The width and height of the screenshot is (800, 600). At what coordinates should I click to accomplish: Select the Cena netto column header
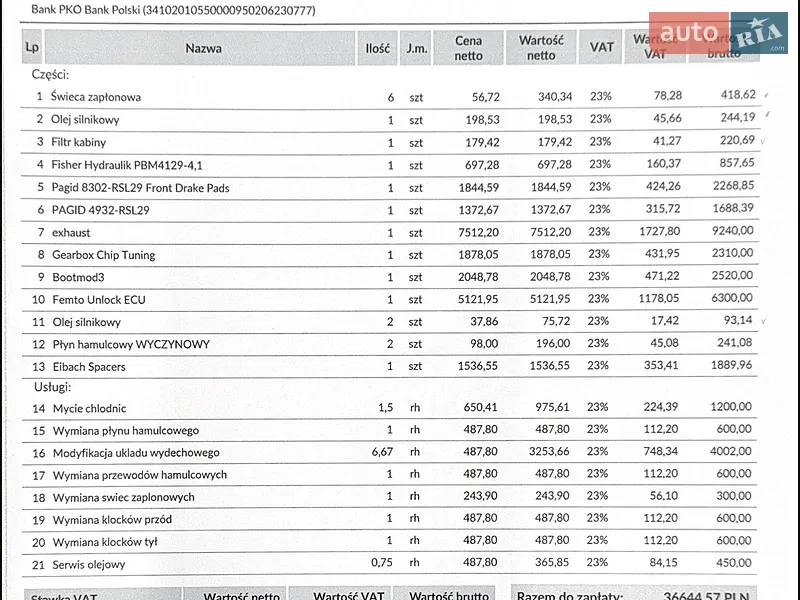(468, 48)
